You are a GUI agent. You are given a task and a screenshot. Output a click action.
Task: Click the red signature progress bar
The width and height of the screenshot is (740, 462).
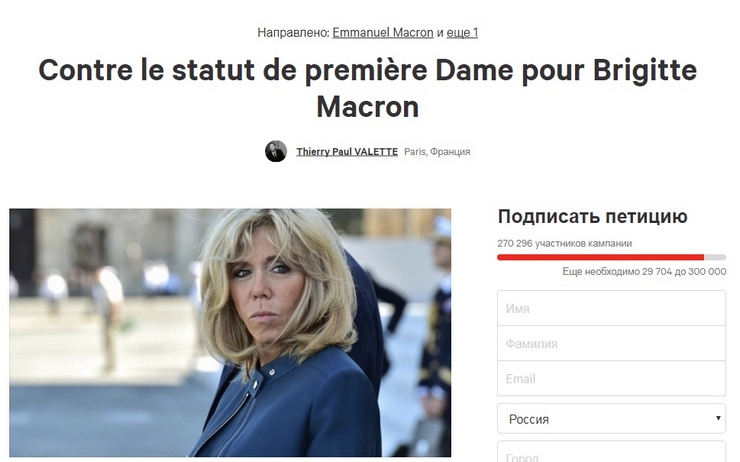tap(600, 257)
